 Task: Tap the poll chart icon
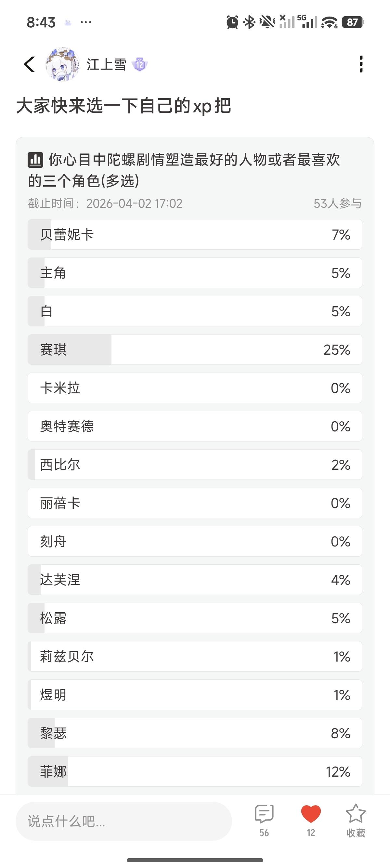click(x=35, y=160)
